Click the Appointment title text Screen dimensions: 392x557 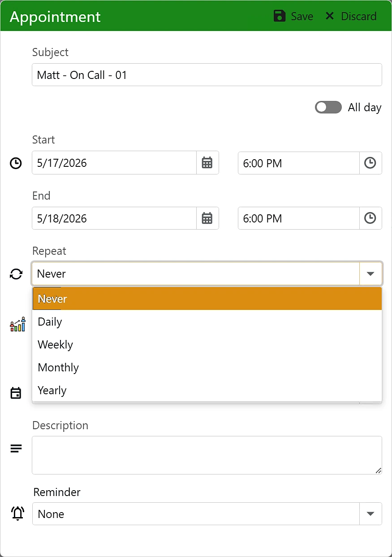(x=55, y=17)
